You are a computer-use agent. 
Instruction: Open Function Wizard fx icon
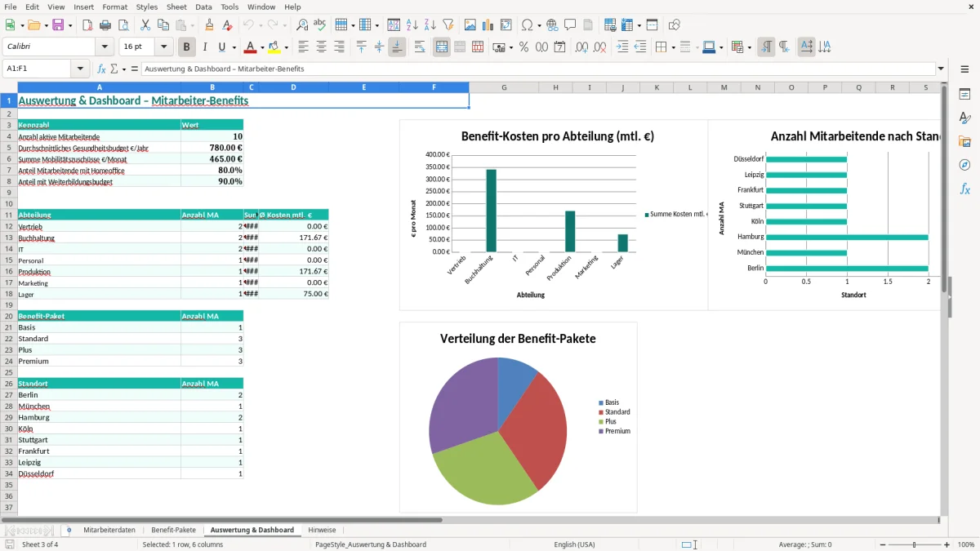(x=102, y=69)
